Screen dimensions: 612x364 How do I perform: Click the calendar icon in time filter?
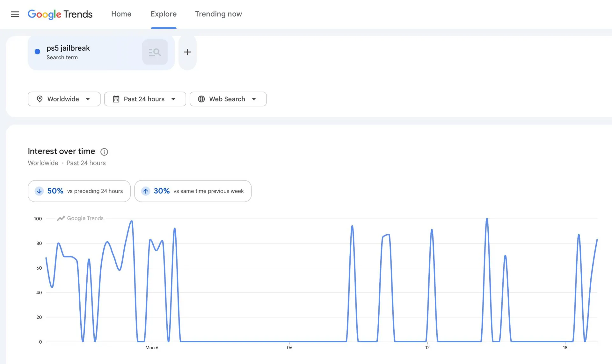pos(116,99)
